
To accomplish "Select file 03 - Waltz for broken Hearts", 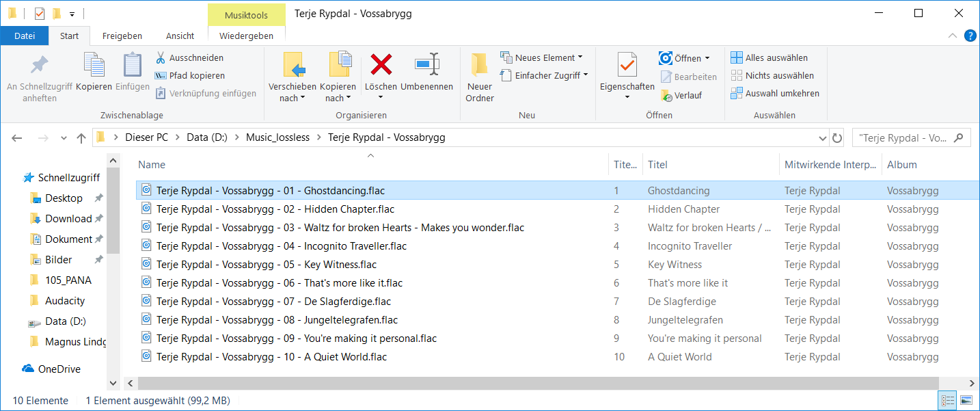I will (x=340, y=227).
